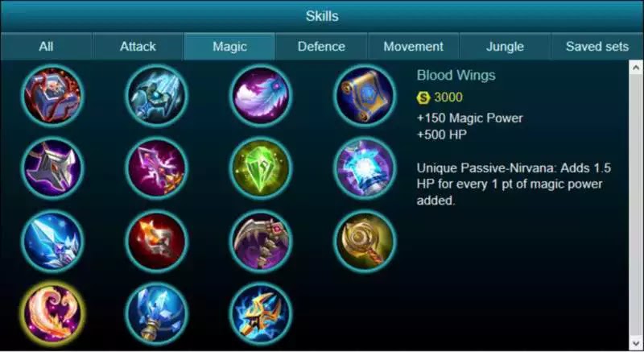
Task: Switch to the Attack tab
Action: (138, 47)
